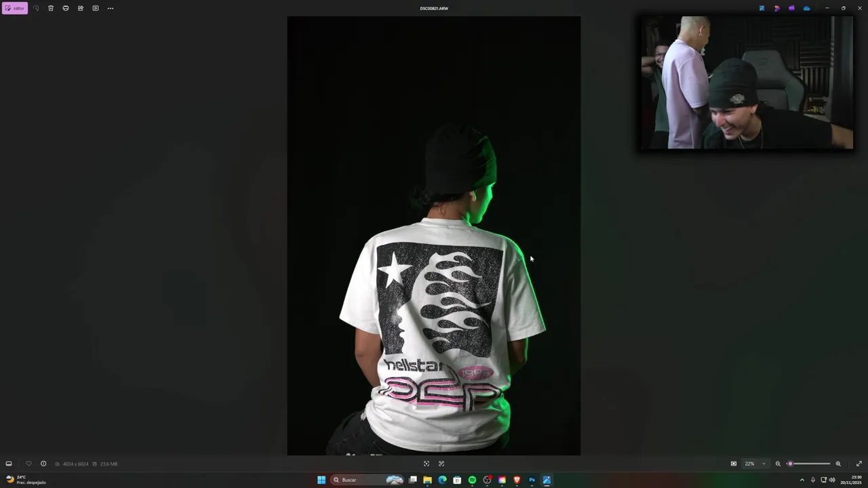Open the Windows Start menu

(321, 480)
